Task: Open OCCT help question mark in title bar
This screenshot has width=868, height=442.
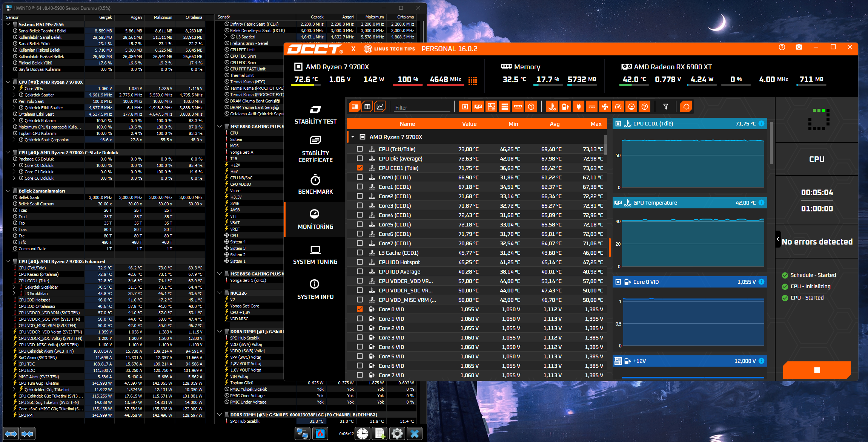Action: point(782,47)
